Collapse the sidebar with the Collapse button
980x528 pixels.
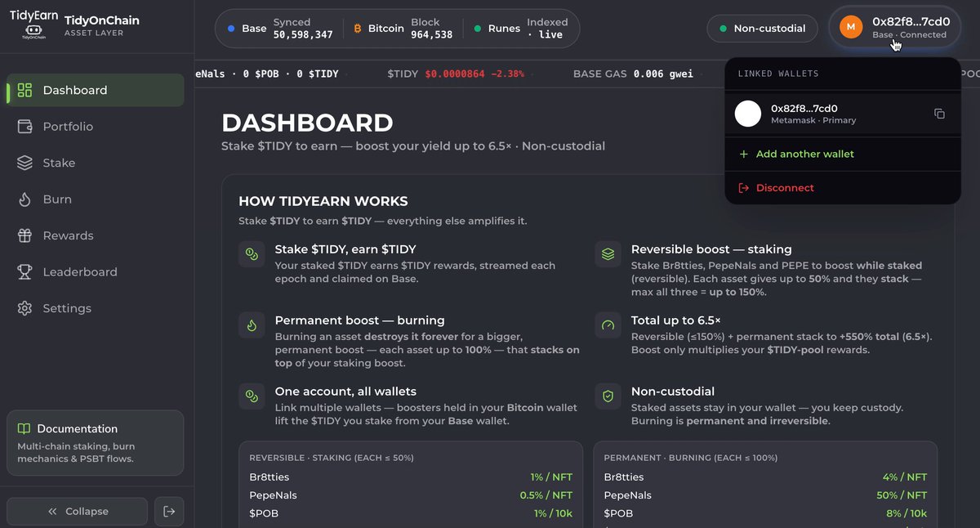click(x=78, y=512)
